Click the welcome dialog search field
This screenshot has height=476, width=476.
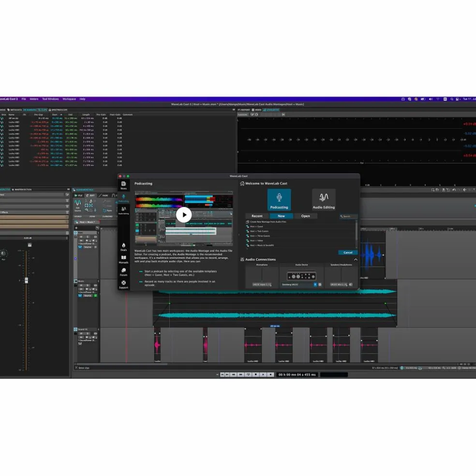click(348, 216)
